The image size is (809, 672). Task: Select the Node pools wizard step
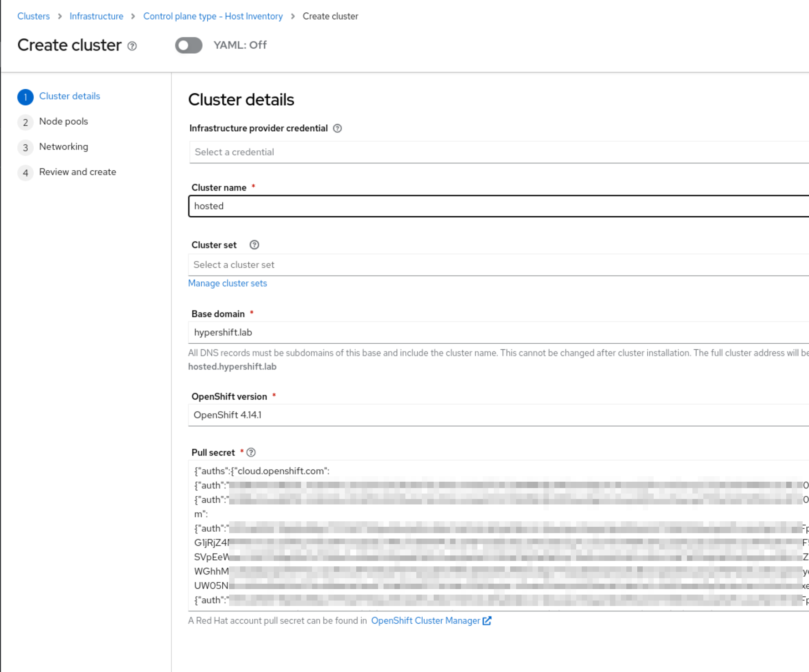(63, 122)
